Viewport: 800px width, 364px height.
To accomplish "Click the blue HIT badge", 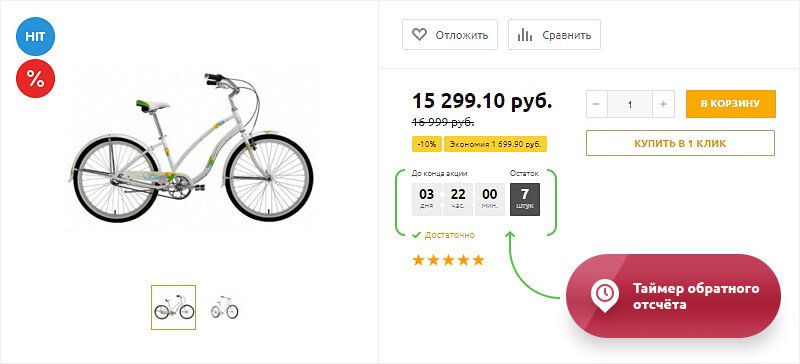I will [35, 36].
